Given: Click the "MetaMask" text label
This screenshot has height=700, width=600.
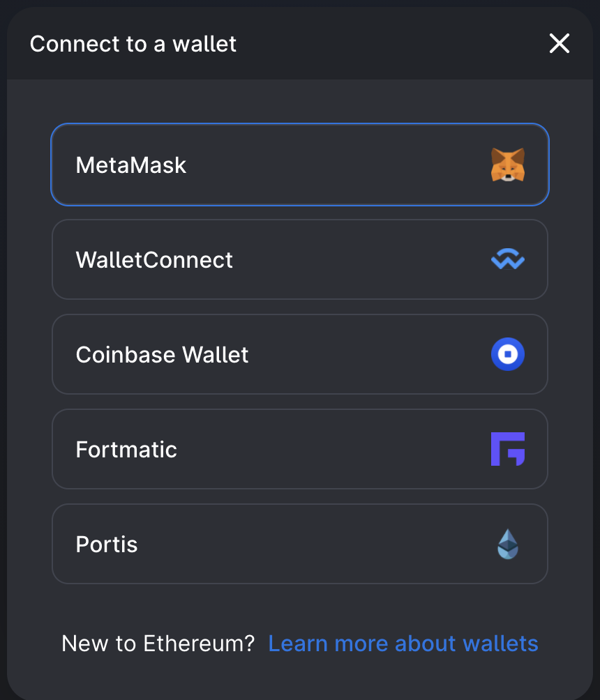Looking at the screenshot, I should point(131,165).
